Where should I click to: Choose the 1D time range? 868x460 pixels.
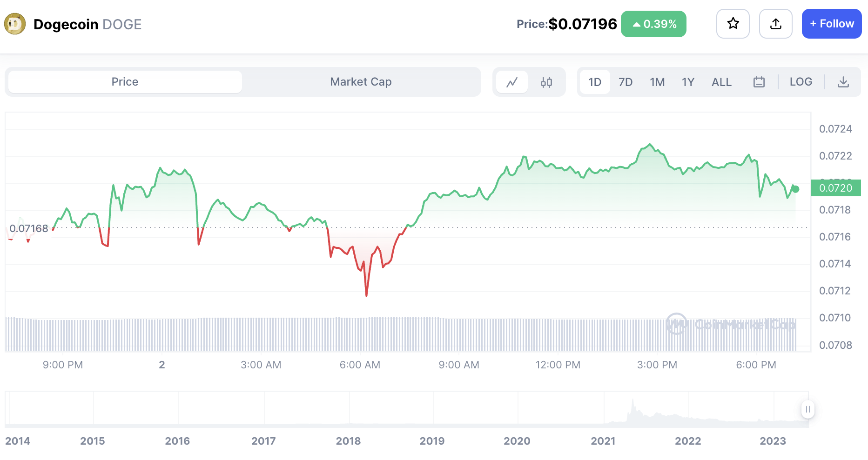click(x=595, y=82)
